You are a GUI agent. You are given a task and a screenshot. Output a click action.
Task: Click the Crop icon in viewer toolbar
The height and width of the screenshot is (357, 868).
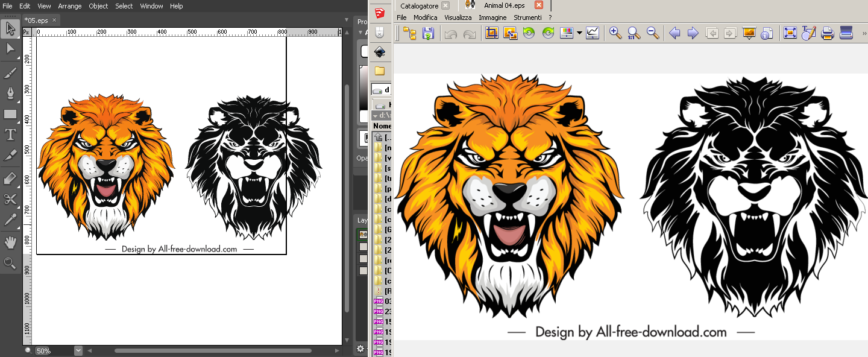point(492,33)
